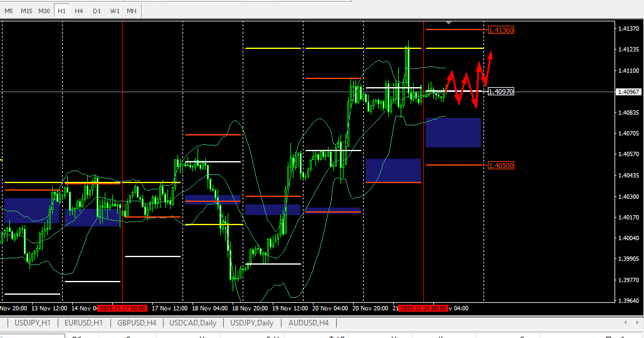The height and width of the screenshot is (338, 644).
Task: Click the 18 Nov 20:00 time label
Action: pos(250,309)
